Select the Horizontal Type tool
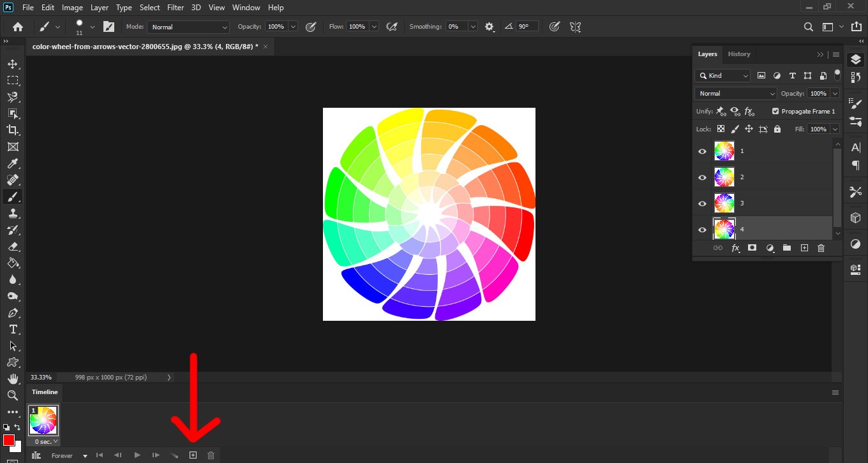 pyautogui.click(x=12, y=329)
